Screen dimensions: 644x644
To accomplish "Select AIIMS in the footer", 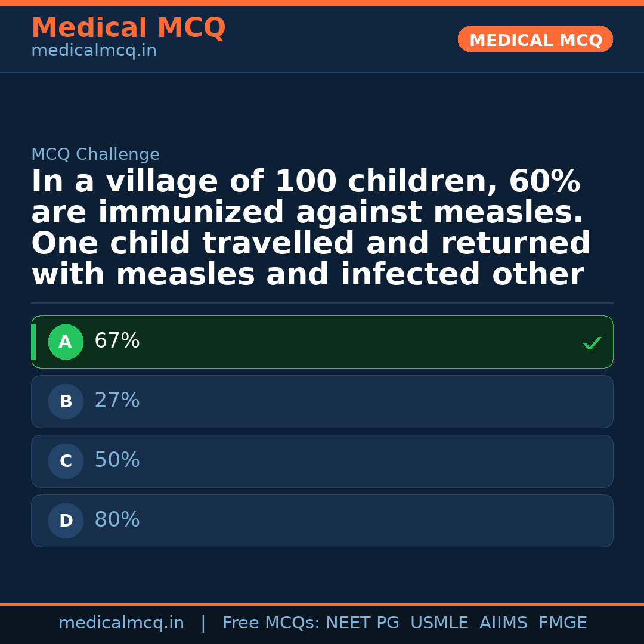I will (x=503, y=623).
